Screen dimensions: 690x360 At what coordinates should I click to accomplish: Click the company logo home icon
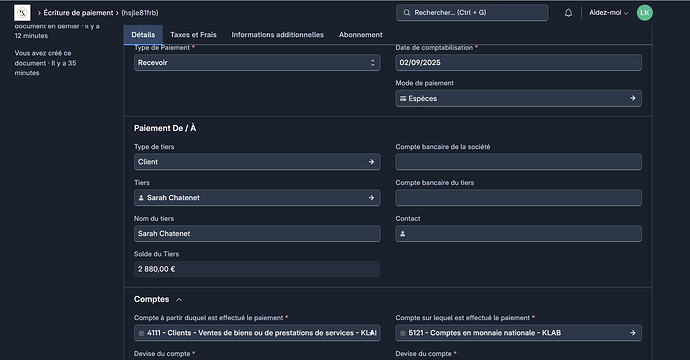pyautogui.click(x=22, y=13)
